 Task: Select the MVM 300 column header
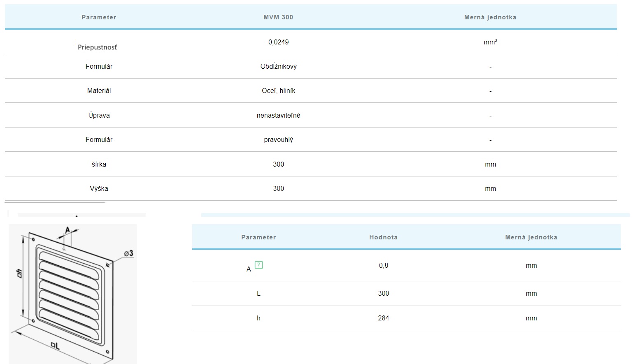(x=278, y=17)
